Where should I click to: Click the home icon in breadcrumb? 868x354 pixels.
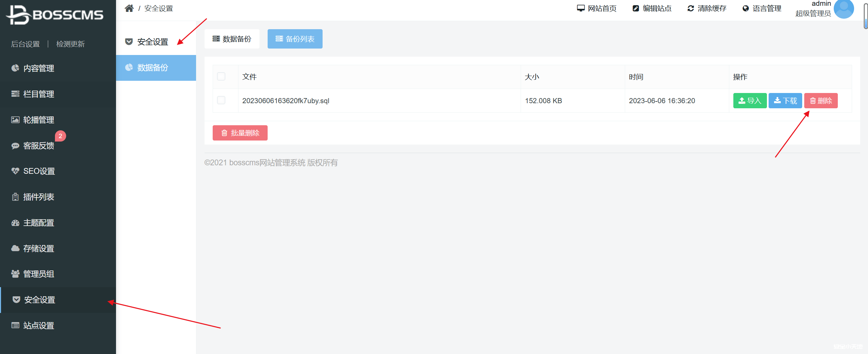point(129,8)
